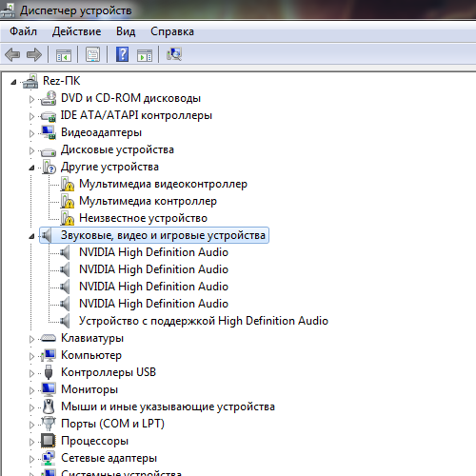Open the Файл menu
The image size is (476, 476).
[23, 31]
